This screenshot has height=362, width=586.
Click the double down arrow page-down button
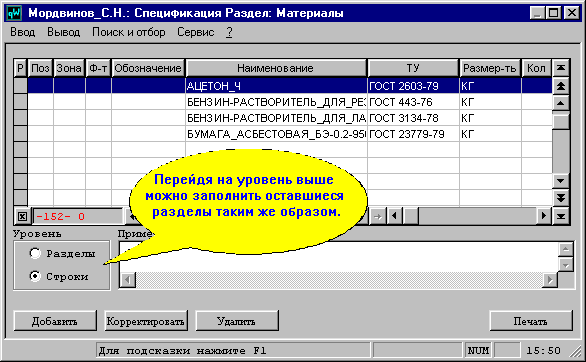(x=561, y=198)
